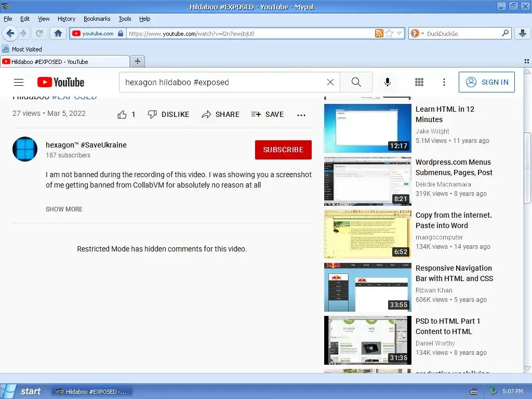Open the File menu

8,19
